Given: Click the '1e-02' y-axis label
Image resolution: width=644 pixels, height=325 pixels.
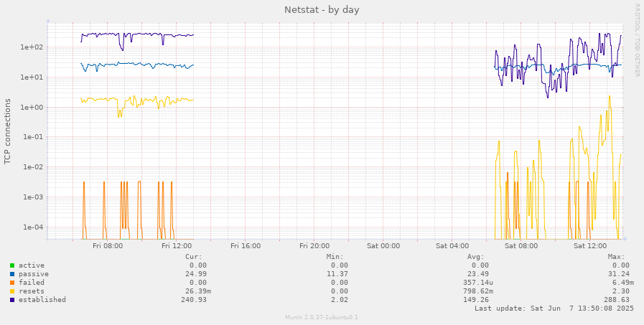Looking at the screenshot, I should coord(32,167).
